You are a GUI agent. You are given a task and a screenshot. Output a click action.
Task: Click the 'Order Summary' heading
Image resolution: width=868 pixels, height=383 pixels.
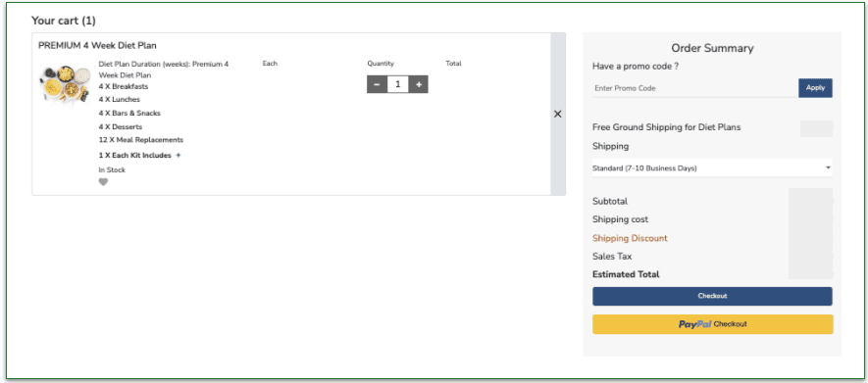(x=712, y=48)
